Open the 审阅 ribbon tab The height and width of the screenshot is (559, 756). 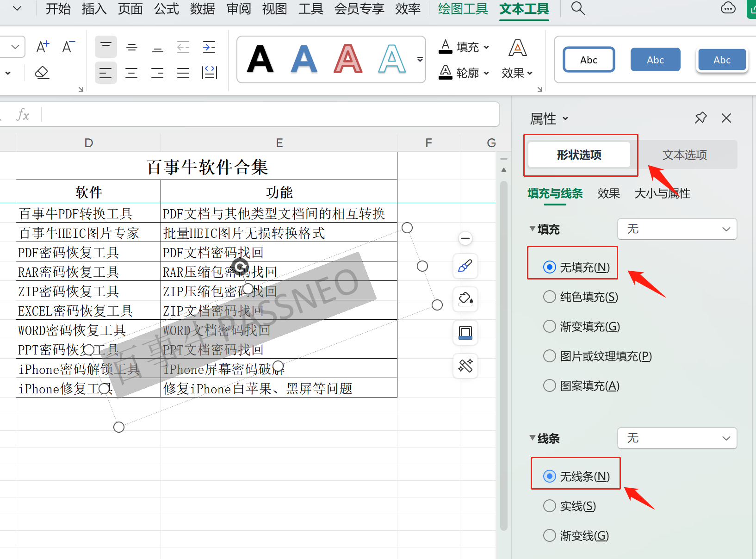(239, 8)
